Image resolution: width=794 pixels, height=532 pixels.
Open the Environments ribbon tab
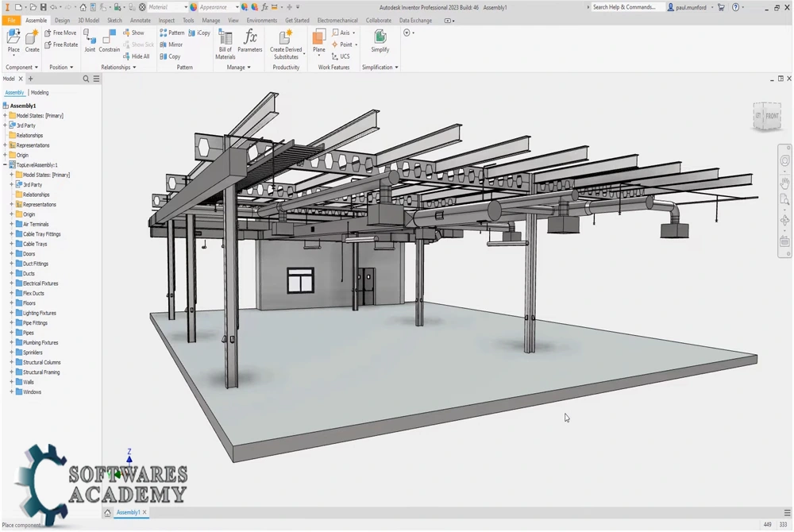coord(262,20)
